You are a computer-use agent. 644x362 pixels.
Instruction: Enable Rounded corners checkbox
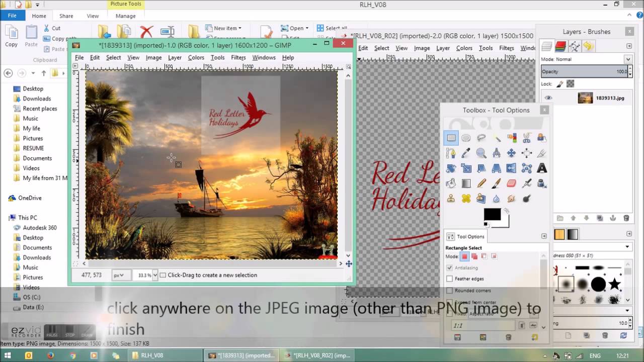coord(449,291)
